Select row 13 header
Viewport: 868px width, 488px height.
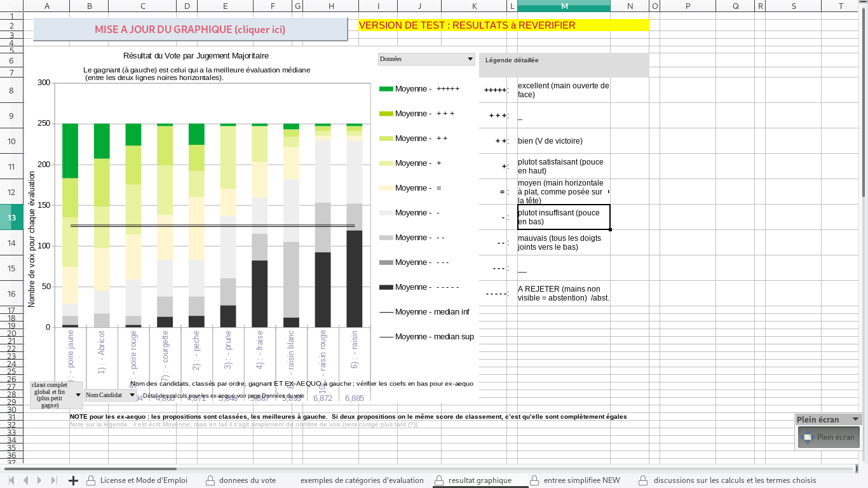click(11, 217)
